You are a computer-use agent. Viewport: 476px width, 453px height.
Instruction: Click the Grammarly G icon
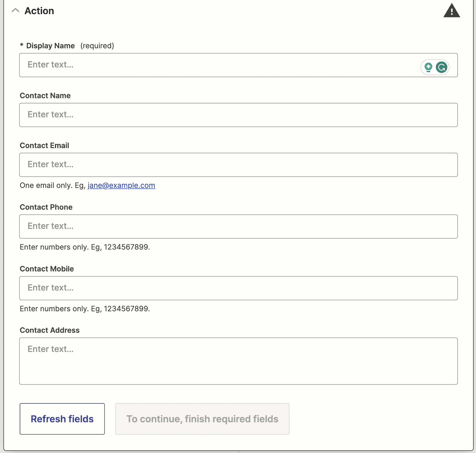(x=441, y=67)
